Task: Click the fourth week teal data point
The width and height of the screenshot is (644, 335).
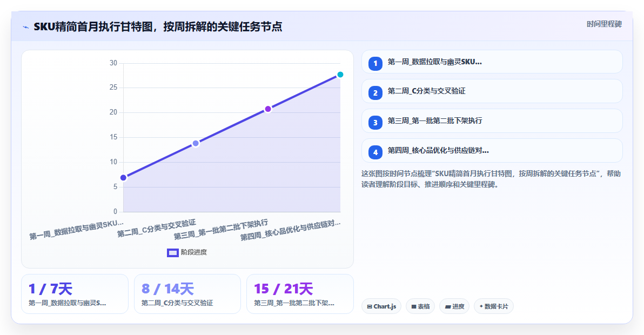Action: [x=340, y=75]
